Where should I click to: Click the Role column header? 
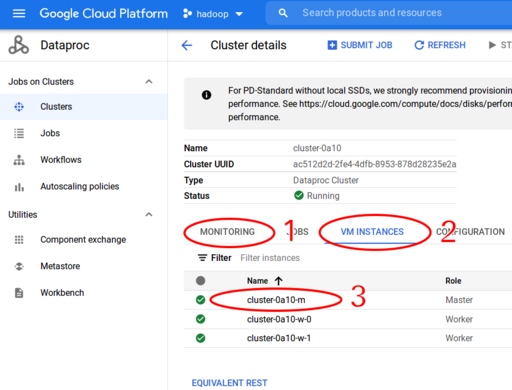[453, 281]
